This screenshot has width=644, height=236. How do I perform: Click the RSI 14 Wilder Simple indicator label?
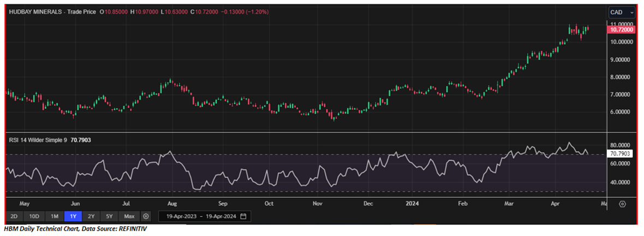pos(38,140)
